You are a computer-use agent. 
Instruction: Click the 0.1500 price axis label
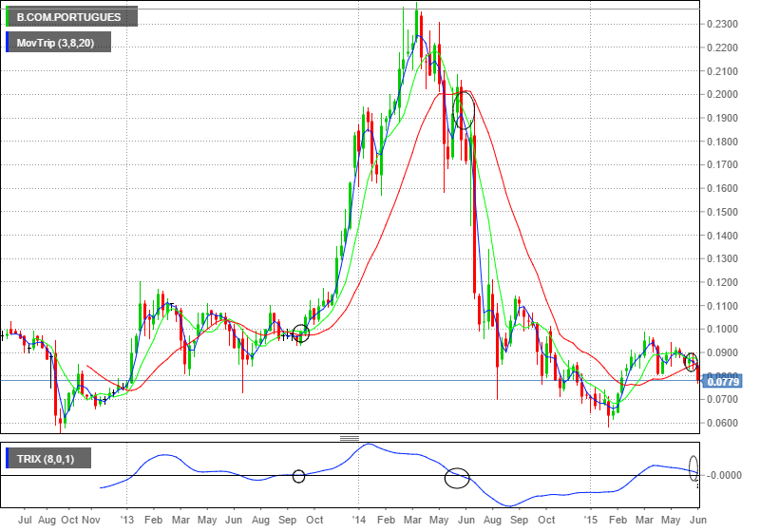coord(722,212)
